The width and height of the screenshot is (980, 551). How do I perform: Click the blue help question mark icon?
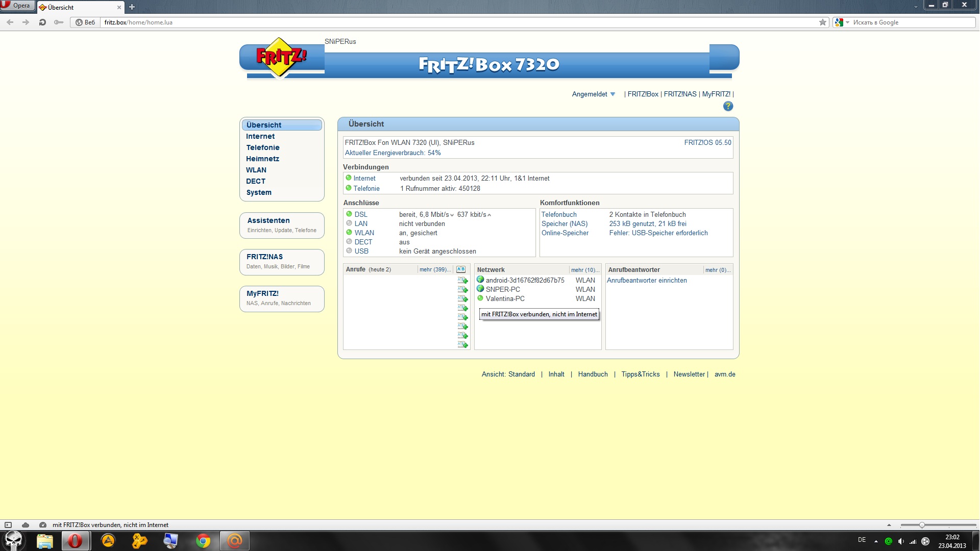(x=728, y=106)
